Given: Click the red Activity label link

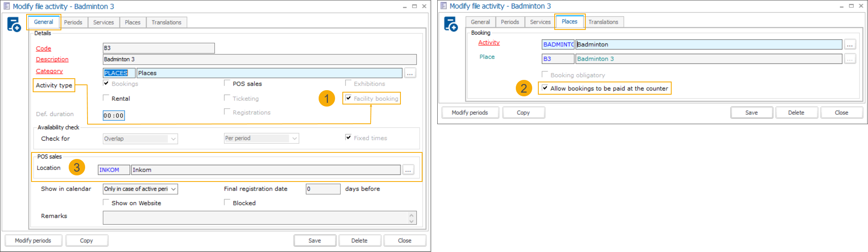Looking at the screenshot, I should pos(489,42).
